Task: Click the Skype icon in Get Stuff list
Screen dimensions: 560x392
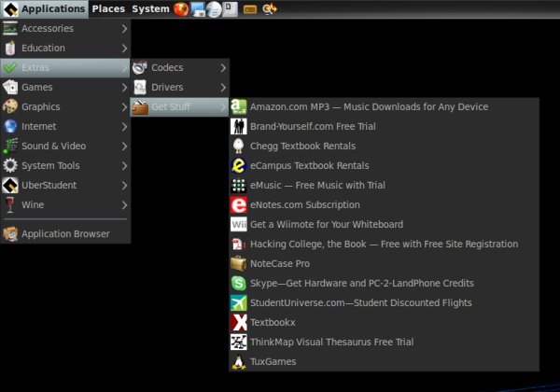Action: tap(239, 283)
